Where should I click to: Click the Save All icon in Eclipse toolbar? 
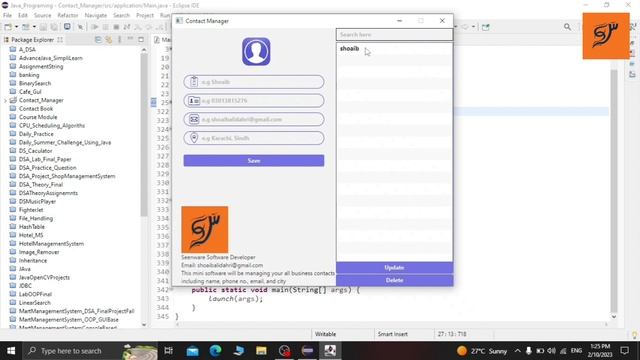(x=53, y=27)
